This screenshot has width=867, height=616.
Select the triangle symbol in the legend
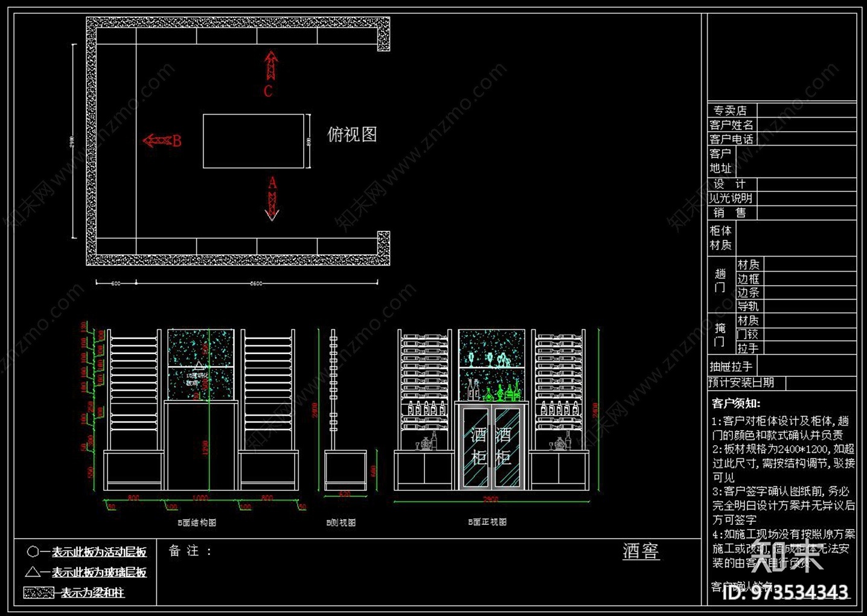pyautogui.click(x=33, y=571)
